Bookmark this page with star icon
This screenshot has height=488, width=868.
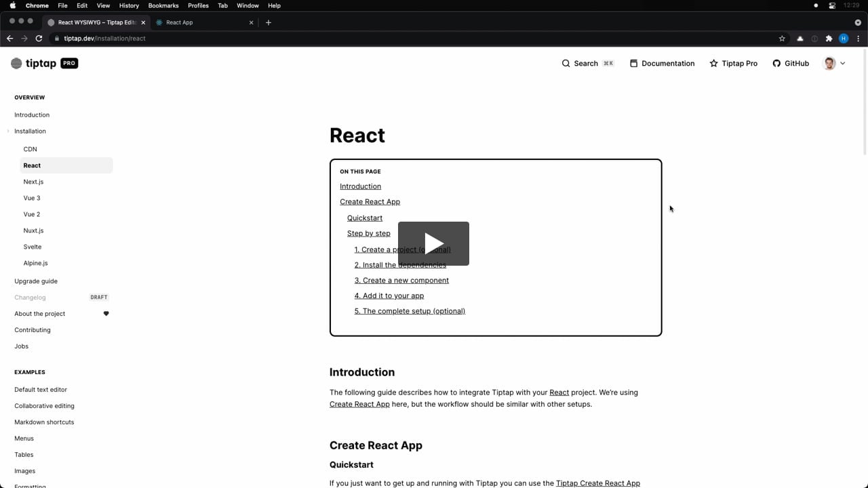(782, 39)
